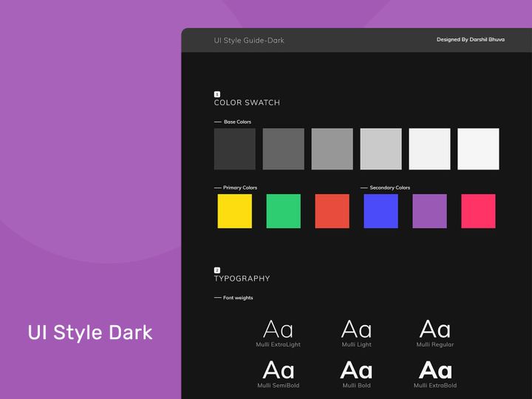The height and width of the screenshot is (399, 532).
Task: Select the dark gray base color swatch
Action: (x=283, y=149)
